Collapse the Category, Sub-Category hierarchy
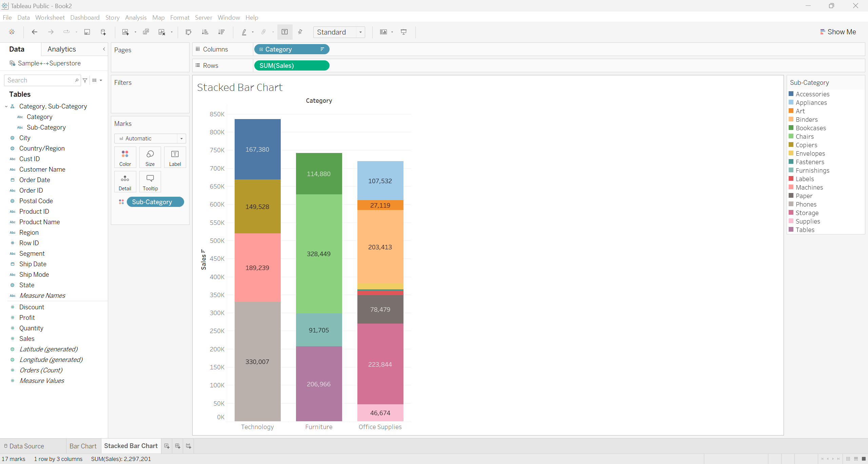868x464 pixels. pos(6,107)
